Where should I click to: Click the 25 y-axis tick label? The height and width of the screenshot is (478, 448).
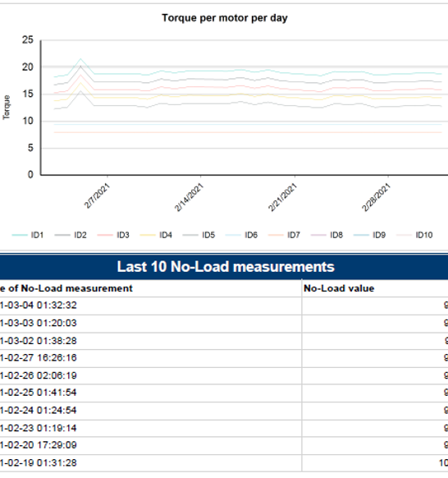click(x=28, y=40)
